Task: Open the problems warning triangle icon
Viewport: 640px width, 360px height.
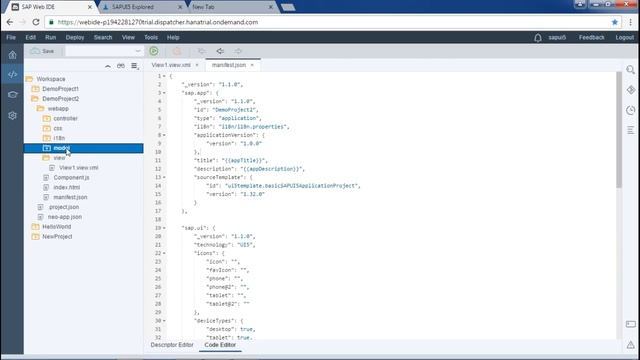Action: coord(631,345)
